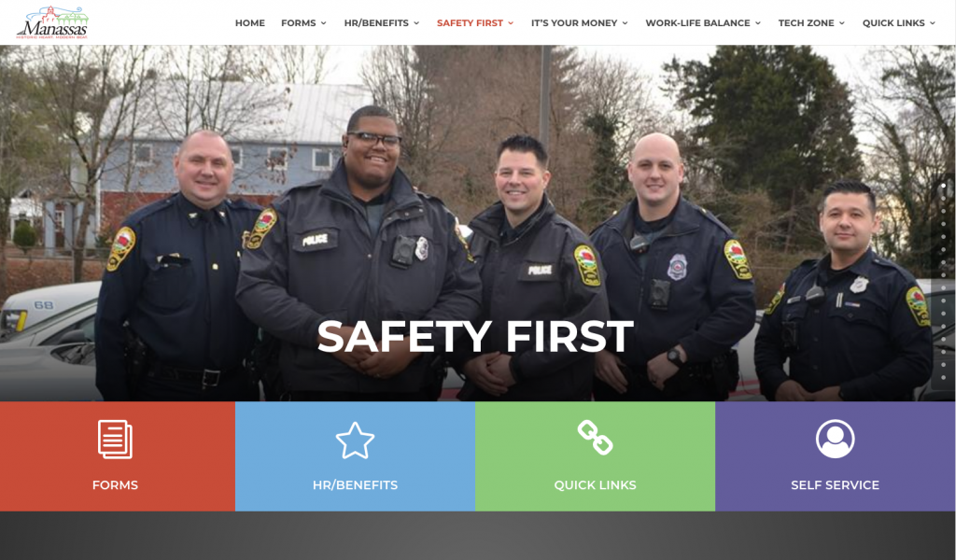Click the green QUICK LINKS tile label
The height and width of the screenshot is (560, 956).
tap(595, 485)
